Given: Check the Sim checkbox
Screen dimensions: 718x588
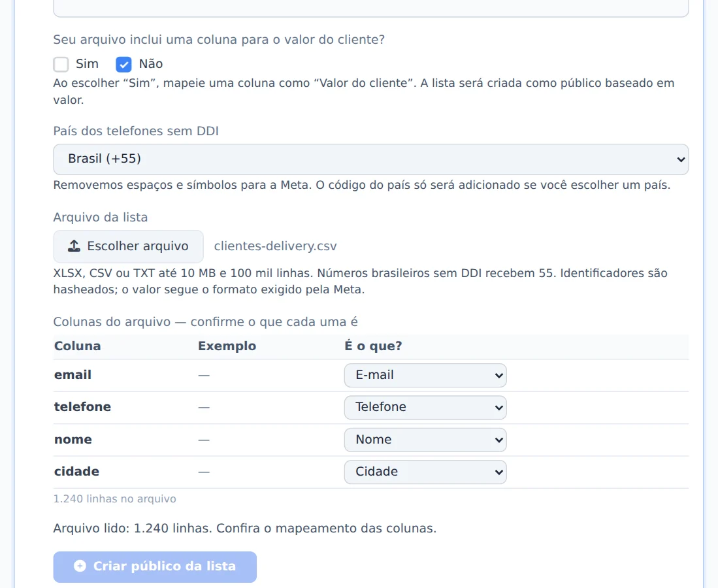Looking at the screenshot, I should [x=61, y=64].
